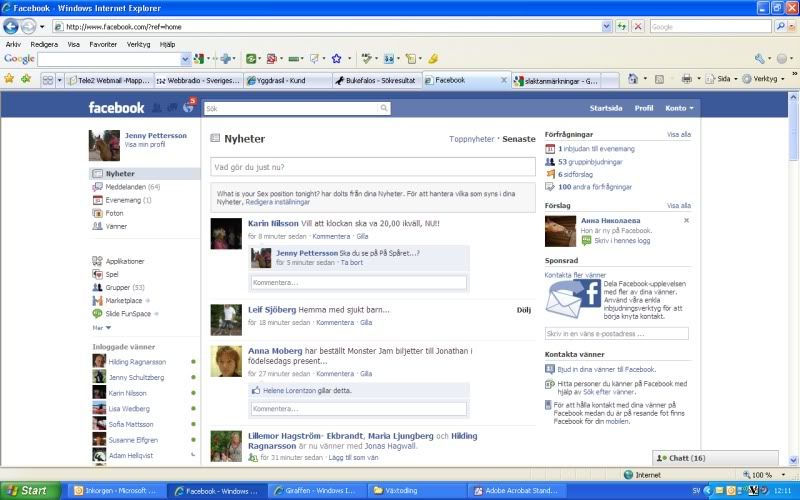Click Dölj on Leif Sjöberg's post

click(523, 310)
